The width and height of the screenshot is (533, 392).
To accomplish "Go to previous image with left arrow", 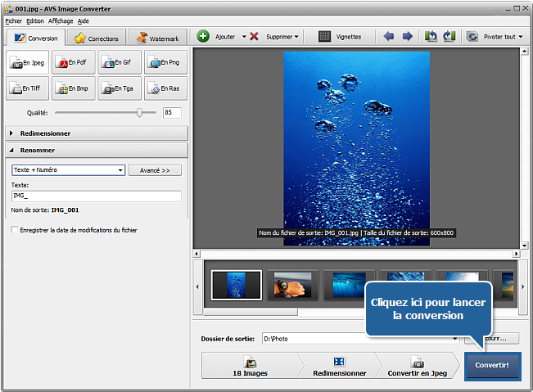I will pos(389,37).
